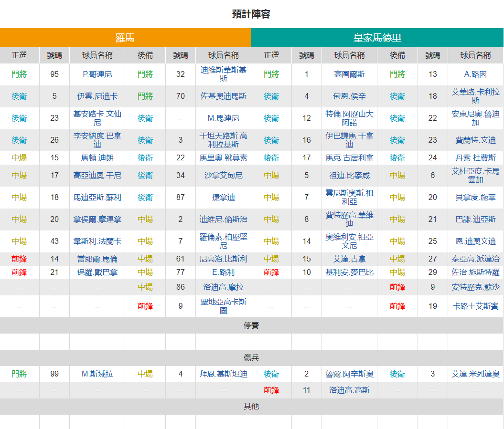Open forward 保羅.戴巴拿 link

pos(97,272)
